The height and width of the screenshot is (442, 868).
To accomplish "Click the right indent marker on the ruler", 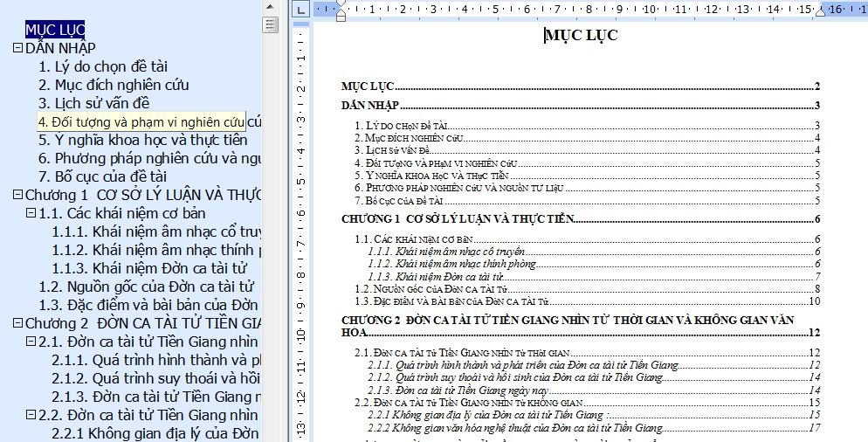I will click(x=820, y=12).
